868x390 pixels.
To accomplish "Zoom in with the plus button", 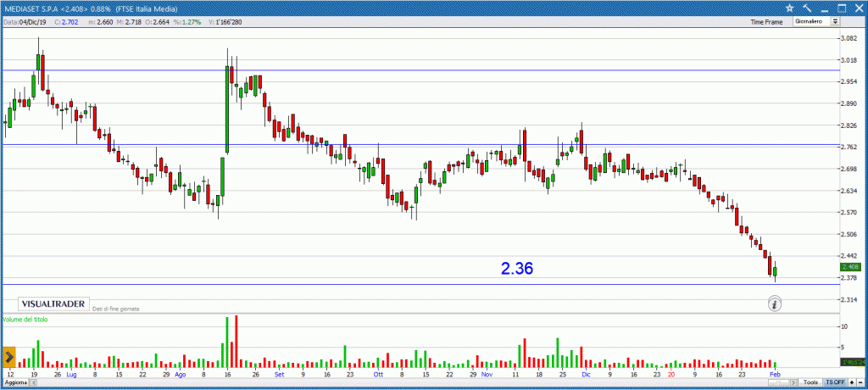I will tap(851, 383).
